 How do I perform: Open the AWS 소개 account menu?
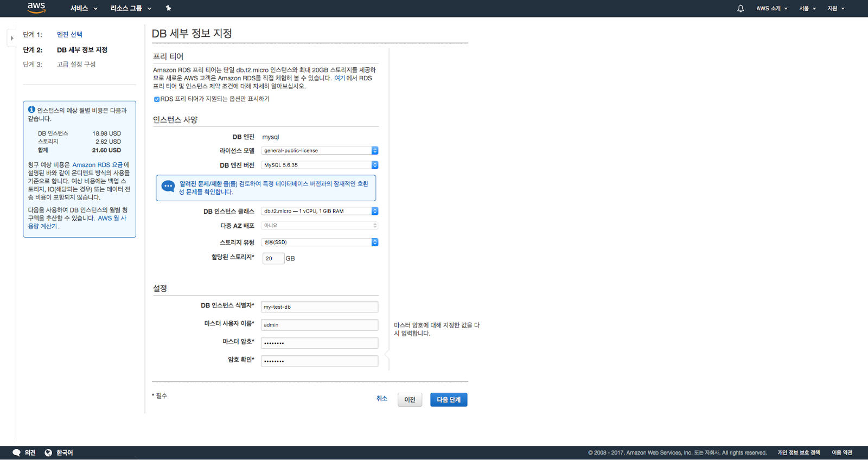tap(772, 9)
